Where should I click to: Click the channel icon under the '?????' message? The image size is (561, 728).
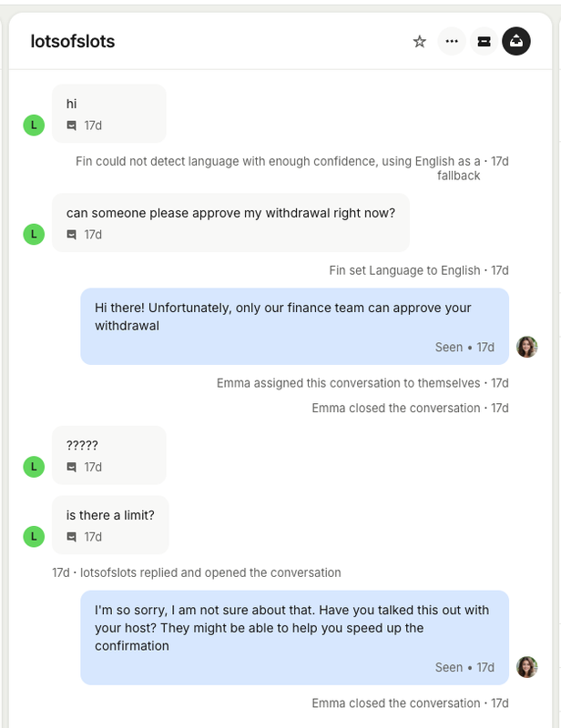click(x=72, y=467)
